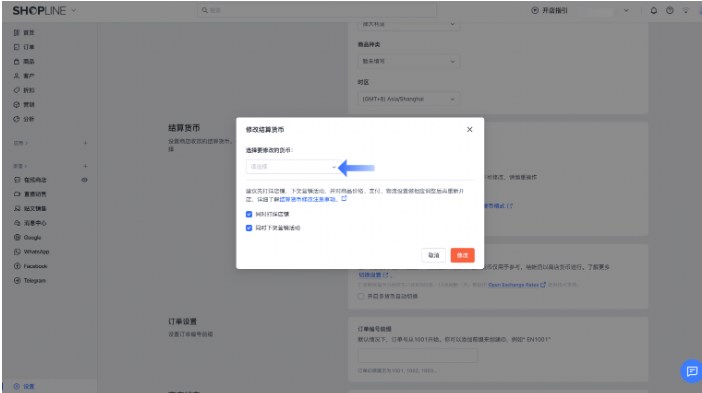Open the 开店指引 setup guide button
This screenshot has width=702, height=393.
coord(549,10)
